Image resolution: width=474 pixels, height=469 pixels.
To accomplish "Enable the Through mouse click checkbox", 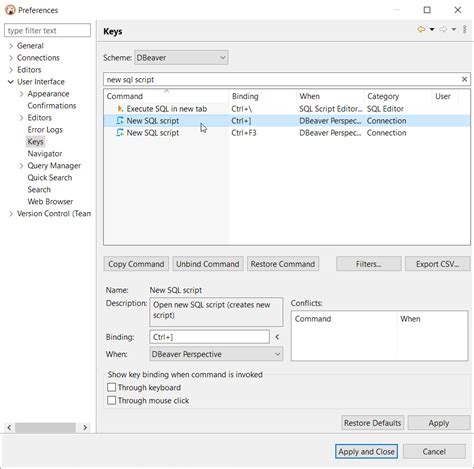I will point(111,400).
